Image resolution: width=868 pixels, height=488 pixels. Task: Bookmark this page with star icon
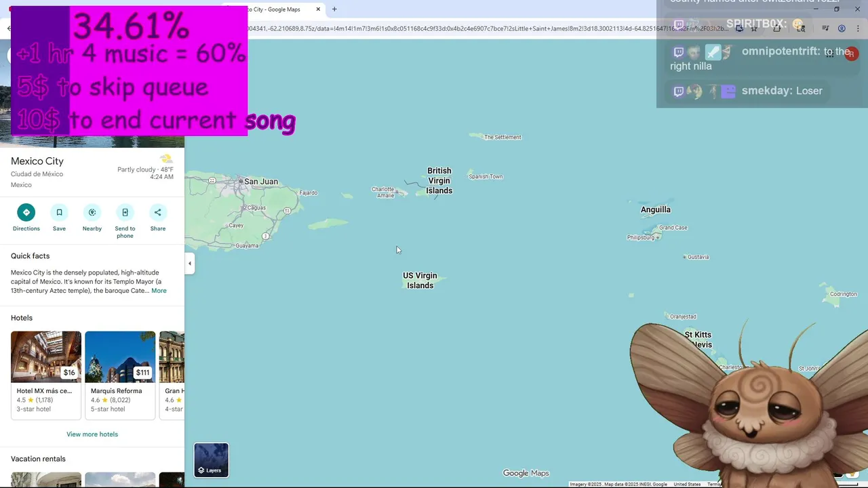754,28
